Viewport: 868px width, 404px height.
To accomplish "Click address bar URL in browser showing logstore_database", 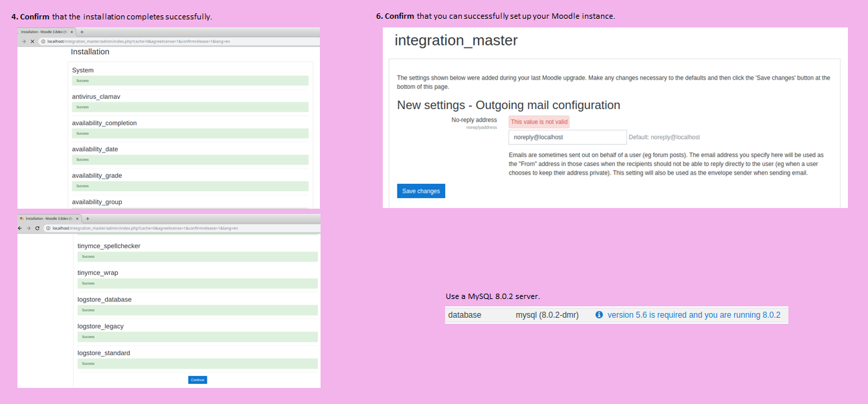I will (x=145, y=228).
